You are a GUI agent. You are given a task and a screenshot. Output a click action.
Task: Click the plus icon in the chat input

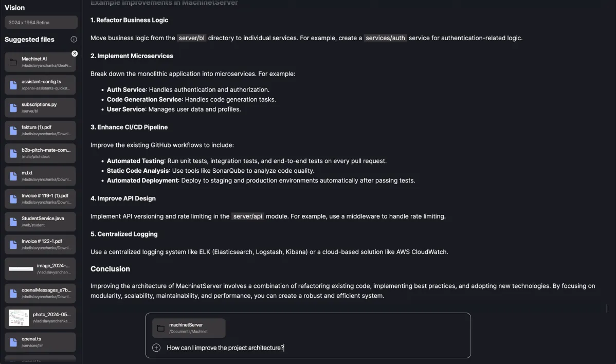(x=156, y=348)
